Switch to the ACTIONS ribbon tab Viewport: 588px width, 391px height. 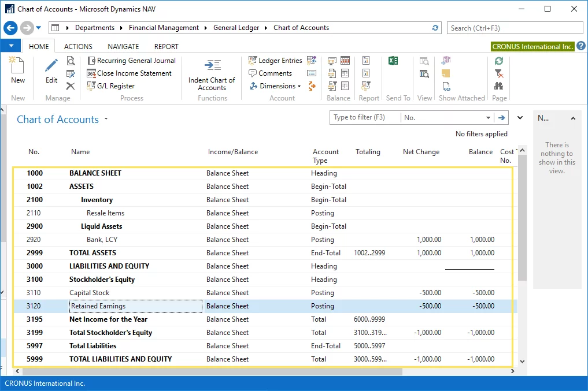(x=78, y=47)
